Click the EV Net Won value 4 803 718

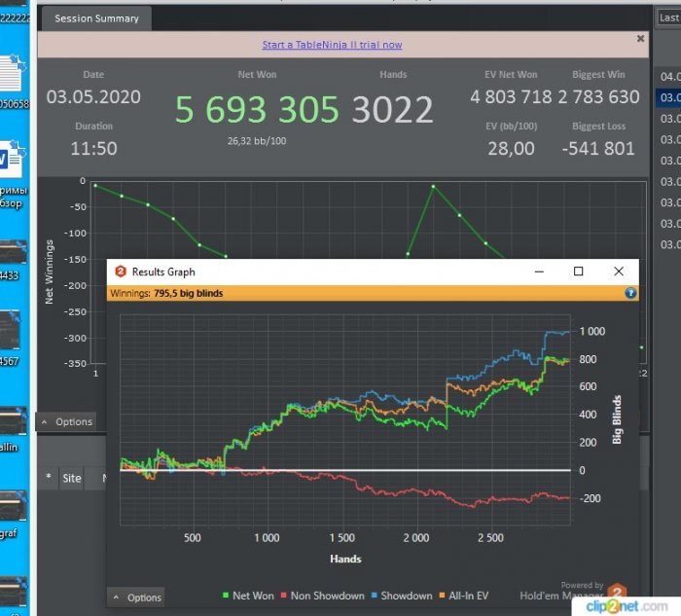coord(511,96)
